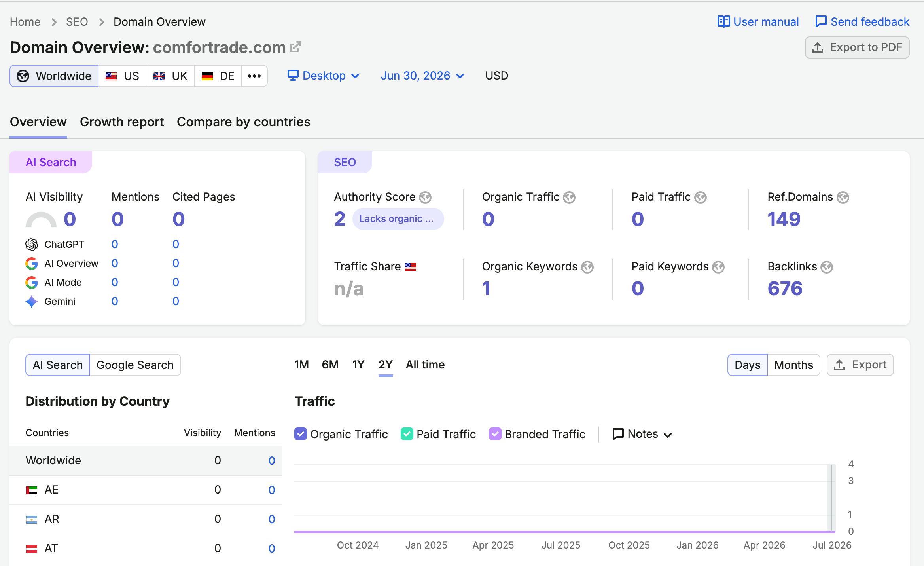Select the US database
This screenshot has width=924, height=566.
click(122, 76)
